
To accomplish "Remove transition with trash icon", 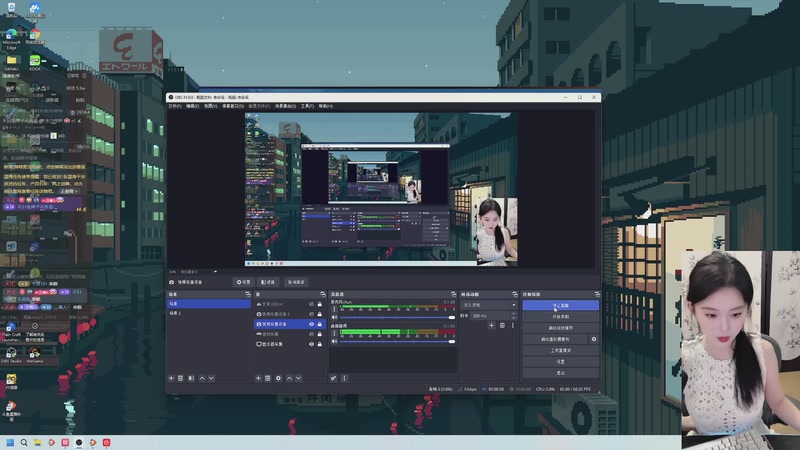I will [502, 326].
